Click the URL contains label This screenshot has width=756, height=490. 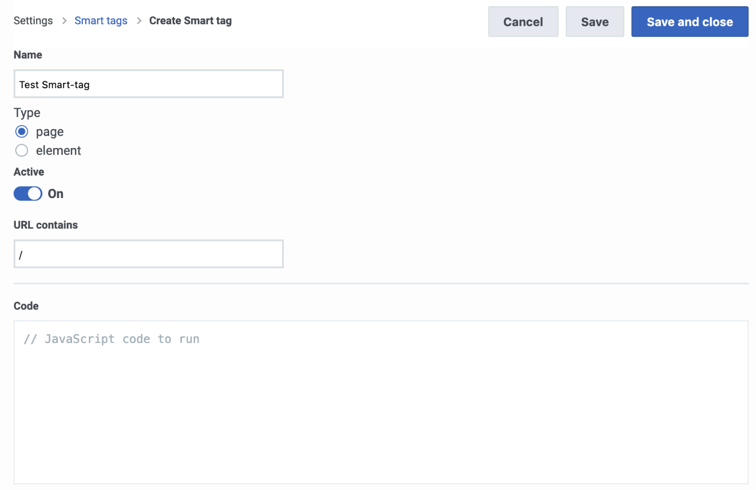click(46, 225)
